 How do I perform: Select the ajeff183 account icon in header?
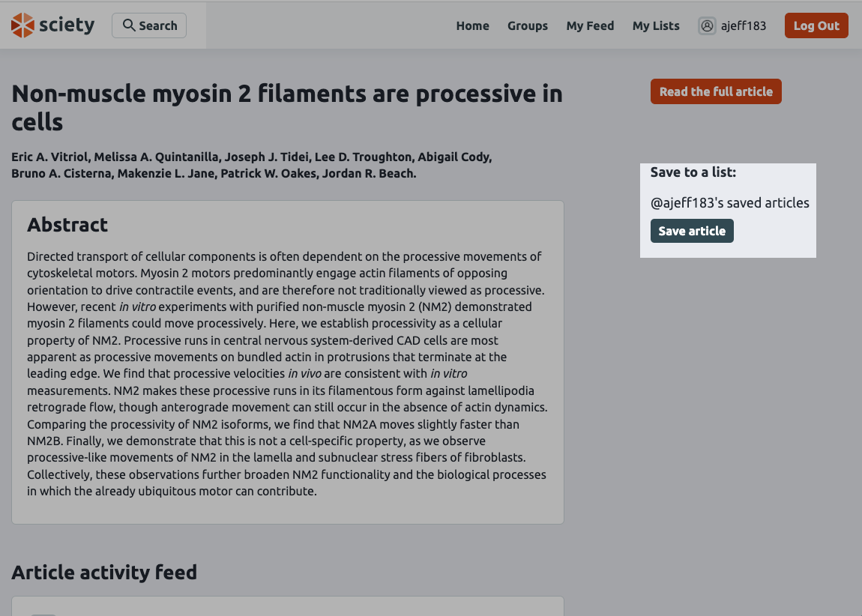click(x=707, y=25)
